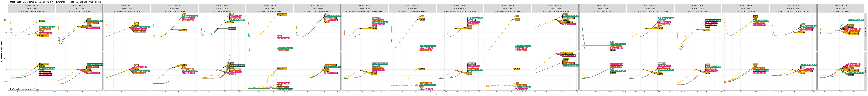Click the kilobytes row strip on right edge
Image resolution: width=868 pixels, height=96 pixels.
pos(866,32)
